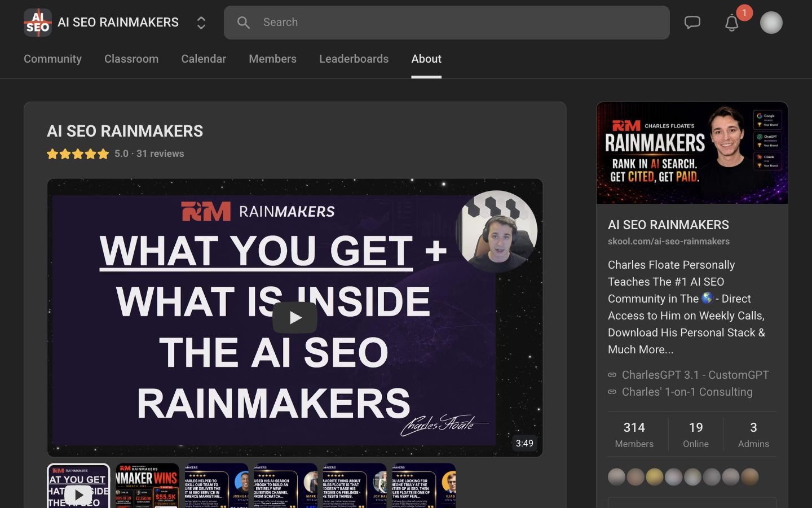Click the Rainmakers sidebar banner image
The image size is (812, 508).
tap(692, 153)
